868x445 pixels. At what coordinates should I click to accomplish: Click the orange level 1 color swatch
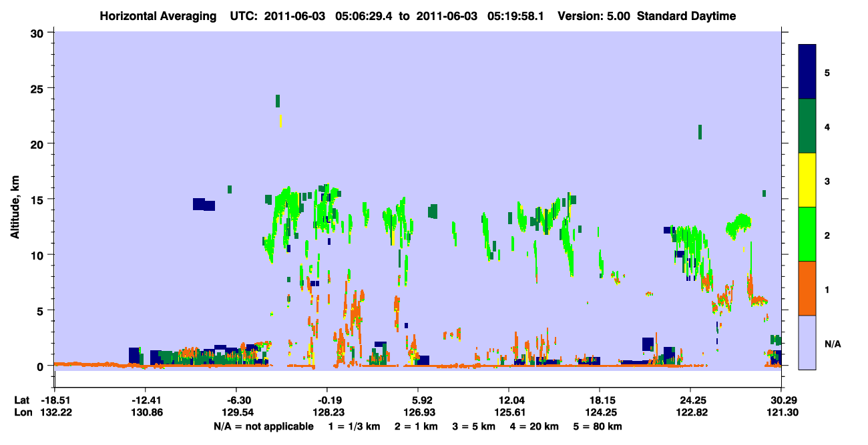(807, 288)
